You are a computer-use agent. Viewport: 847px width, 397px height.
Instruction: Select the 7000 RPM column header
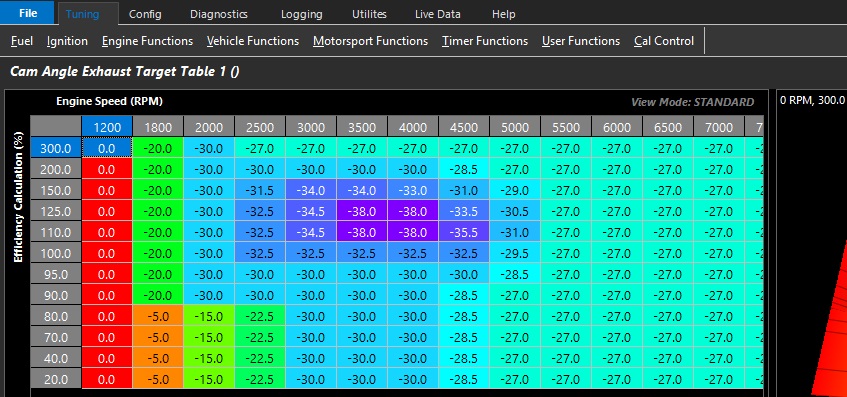719,127
